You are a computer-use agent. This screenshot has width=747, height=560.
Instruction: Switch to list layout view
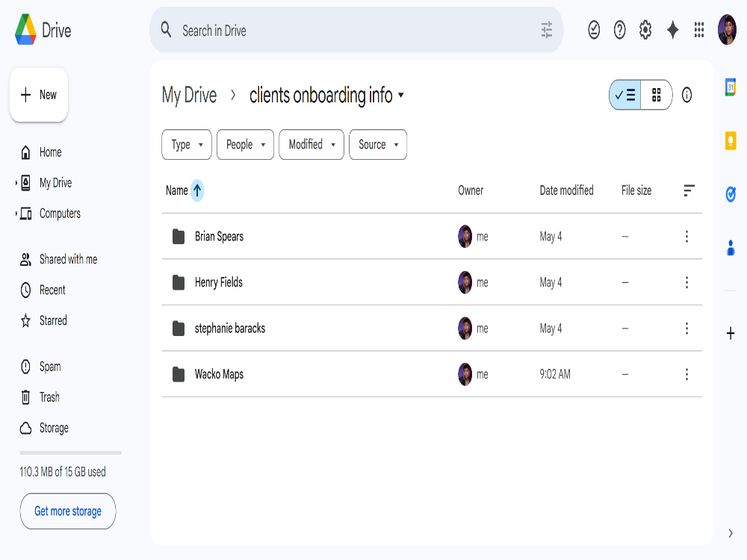tap(625, 95)
